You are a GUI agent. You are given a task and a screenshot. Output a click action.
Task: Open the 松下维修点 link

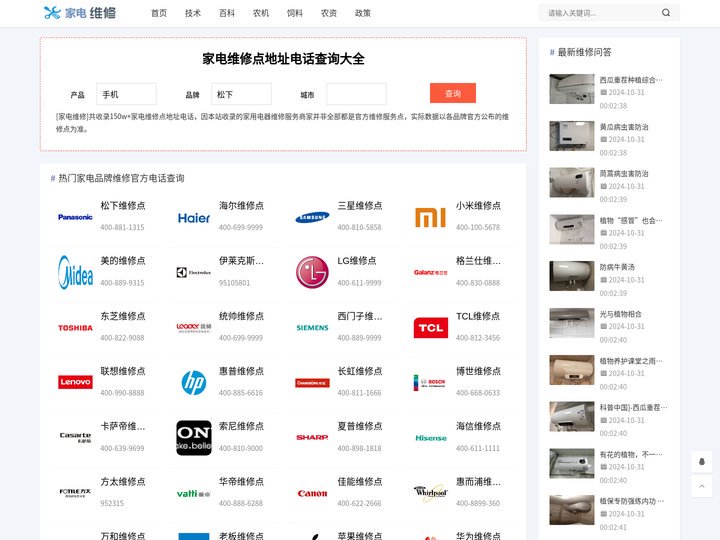(x=123, y=205)
